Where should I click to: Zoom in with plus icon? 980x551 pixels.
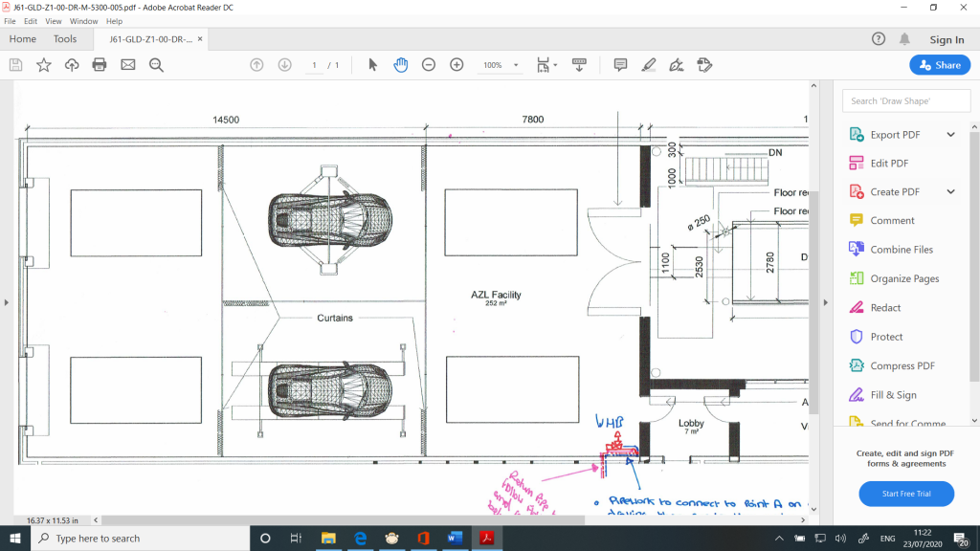pyautogui.click(x=457, y=65)
